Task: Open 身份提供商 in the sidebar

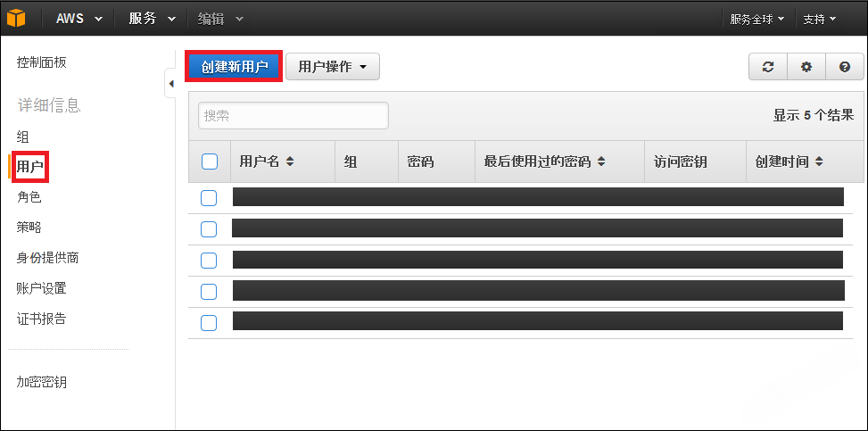Action: 47,258
